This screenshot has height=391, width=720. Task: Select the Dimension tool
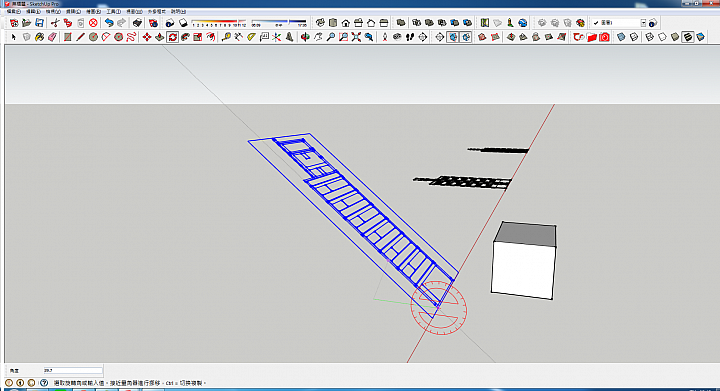(238, 37)
